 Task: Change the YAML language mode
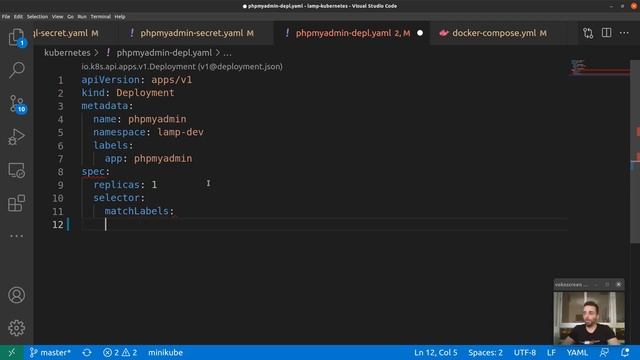coord(577,352)
